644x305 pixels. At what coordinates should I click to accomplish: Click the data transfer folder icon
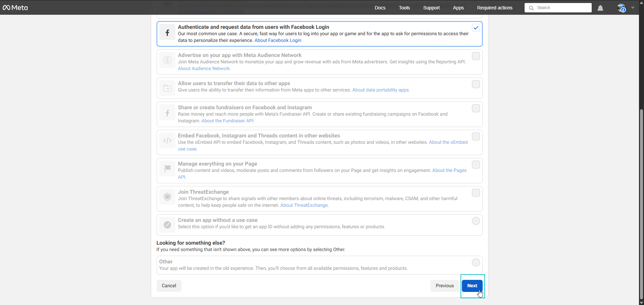167,88
